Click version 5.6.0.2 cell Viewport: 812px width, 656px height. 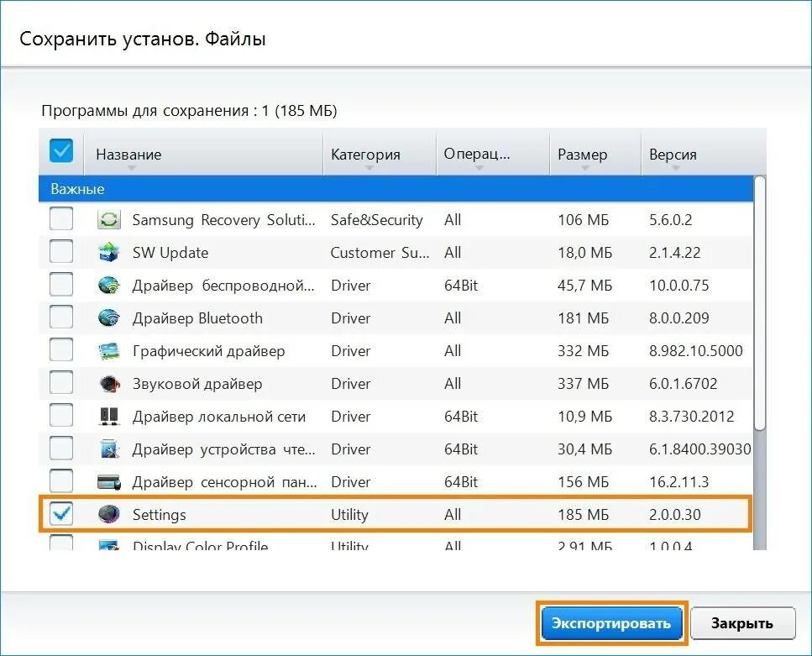pos(671,220)
